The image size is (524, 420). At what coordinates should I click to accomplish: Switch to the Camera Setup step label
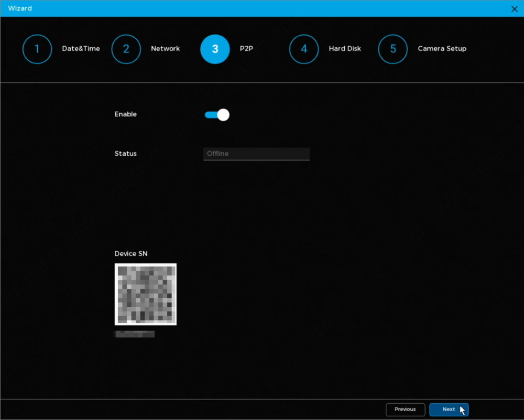442,49
